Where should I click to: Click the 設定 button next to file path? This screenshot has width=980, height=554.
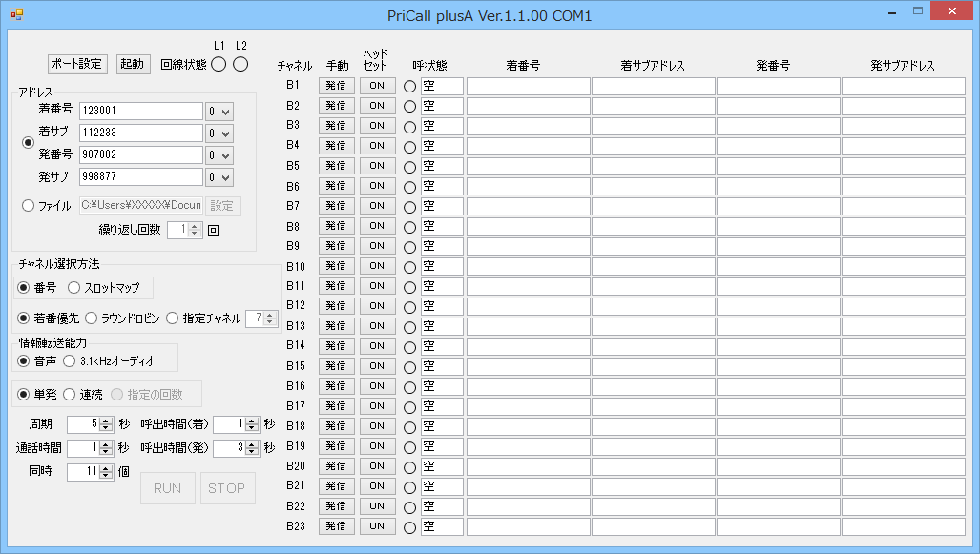click(x=222, y=206)
